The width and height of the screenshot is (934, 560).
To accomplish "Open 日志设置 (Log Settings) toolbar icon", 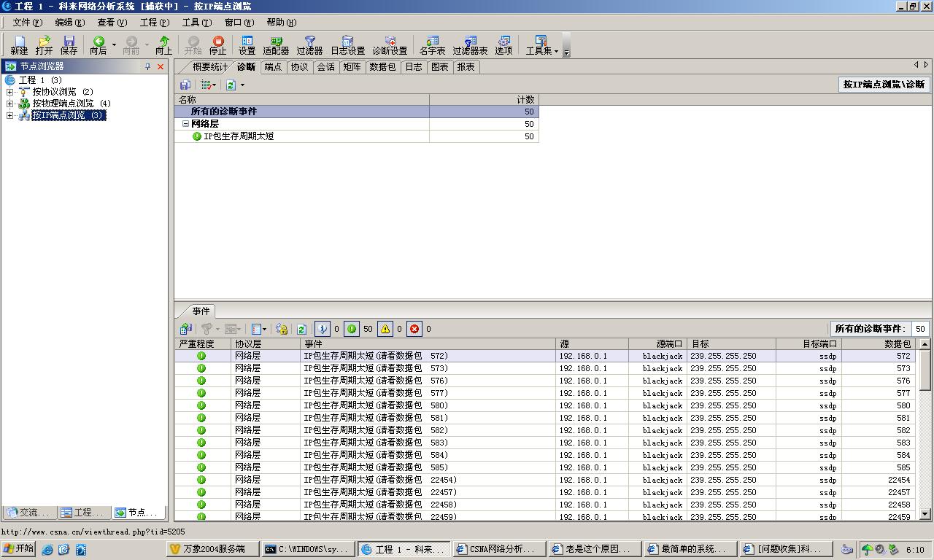I will point(347,45).
